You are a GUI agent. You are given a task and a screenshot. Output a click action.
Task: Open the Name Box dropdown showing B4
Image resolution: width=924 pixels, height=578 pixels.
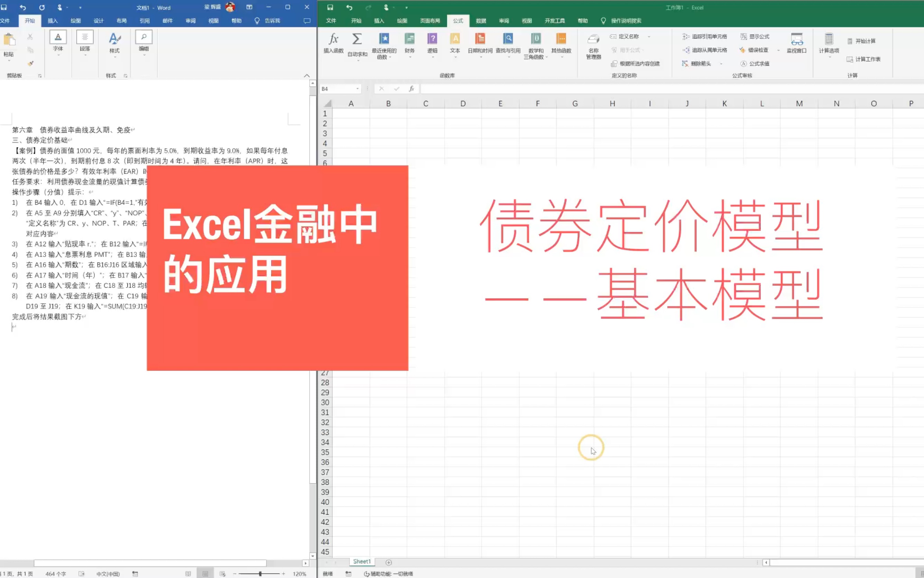(x=358, y=89)
